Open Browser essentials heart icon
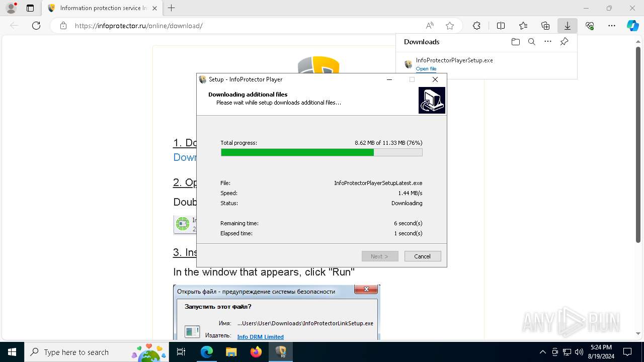644x362 pixels. (590, 26)
